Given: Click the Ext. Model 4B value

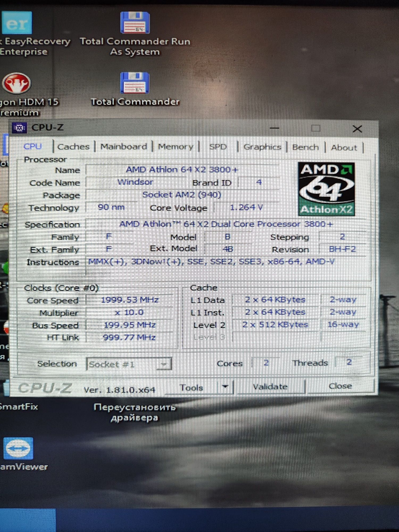Looking at the screenshot, I should tap(228, 249).
